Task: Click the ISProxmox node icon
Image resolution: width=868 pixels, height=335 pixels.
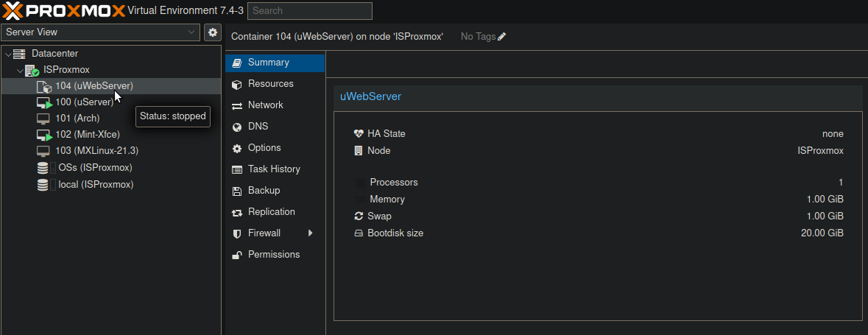Action: [32, 70]
